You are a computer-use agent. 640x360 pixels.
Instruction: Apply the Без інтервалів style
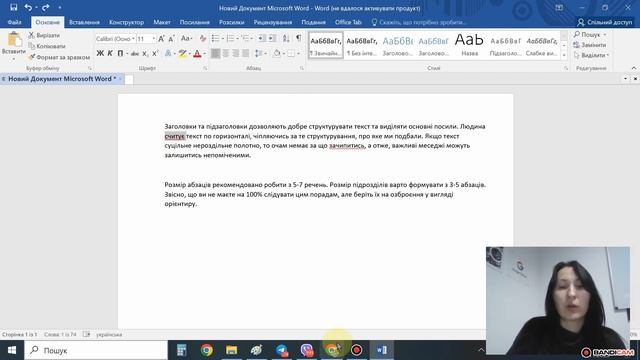pyautogui.click(x=362, y=45)
